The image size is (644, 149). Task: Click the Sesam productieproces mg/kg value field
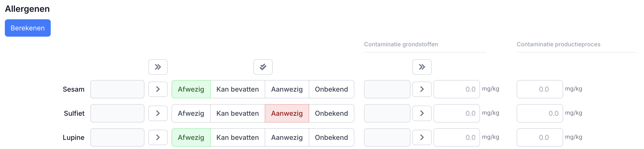coord(540,89)
